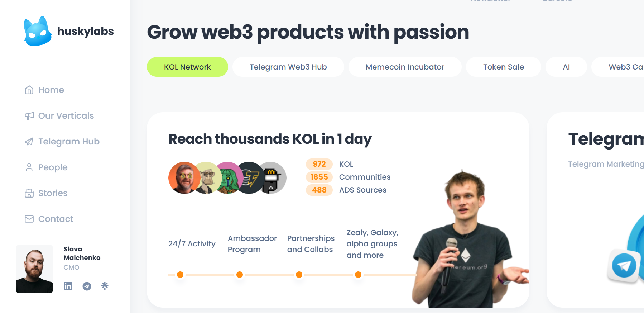Click the asterisk icon under CMO
The width and height of the screenshot is (644, 313).
tap(105, 286)
